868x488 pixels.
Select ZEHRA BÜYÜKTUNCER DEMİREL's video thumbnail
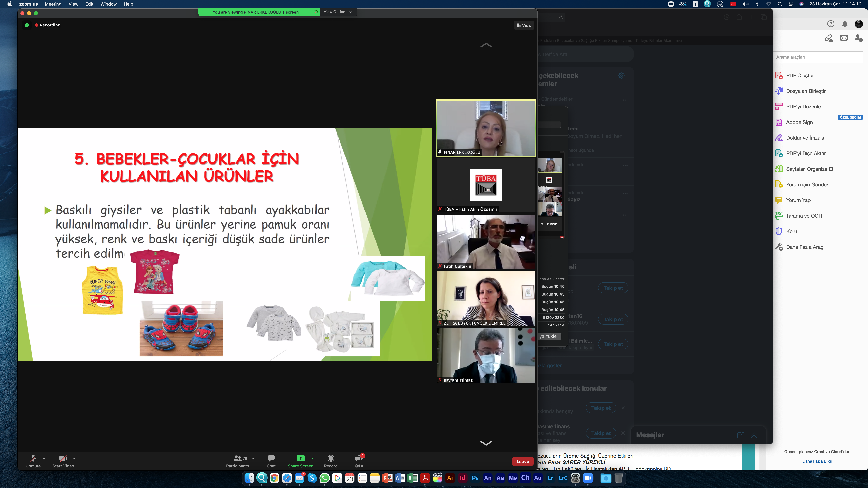click(x=486, y=299)
